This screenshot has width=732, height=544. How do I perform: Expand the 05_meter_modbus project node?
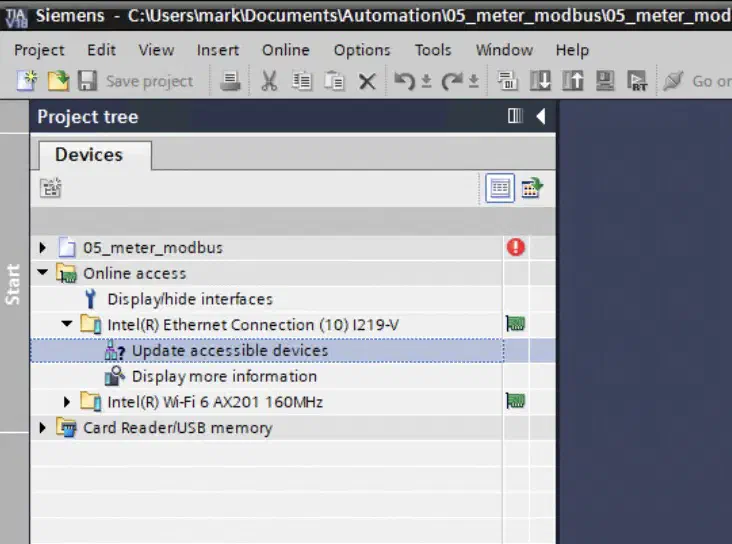[42, 247]
